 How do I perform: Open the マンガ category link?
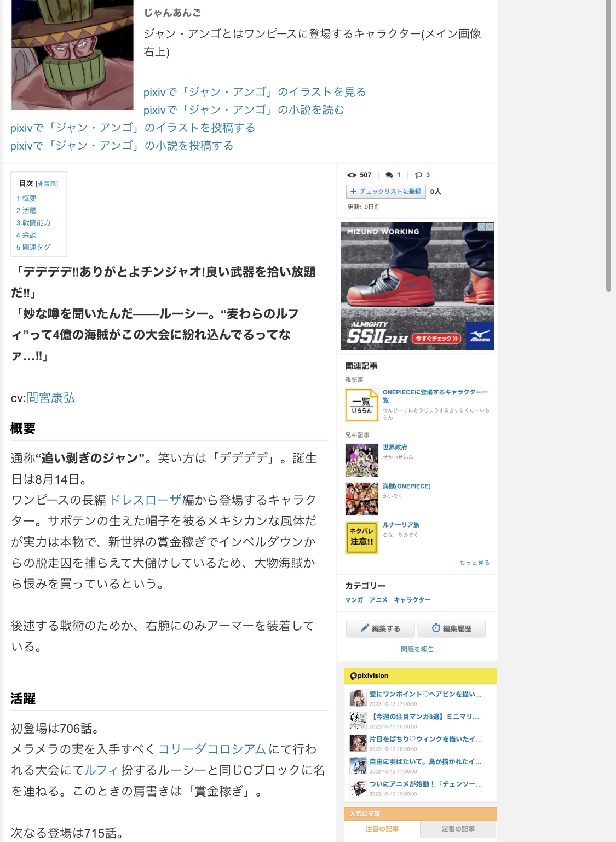[354, 600]
